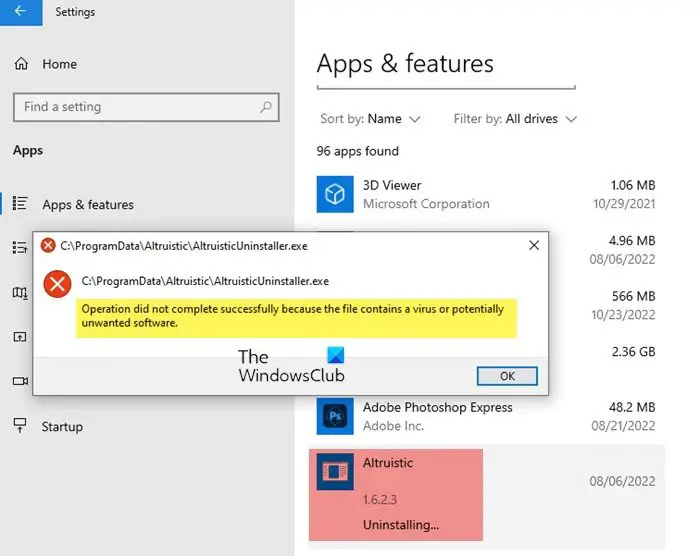This screenshot has width=700, height=556.
Task: Open the Filter by All drives dropdown
Action: pos(515,119)
